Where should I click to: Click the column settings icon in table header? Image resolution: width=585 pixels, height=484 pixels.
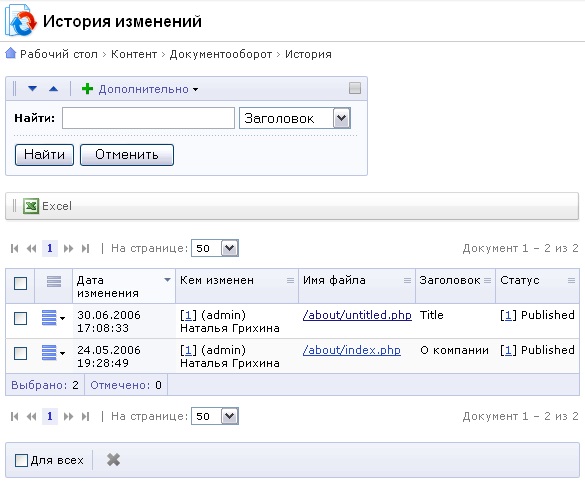pos(54,281)
